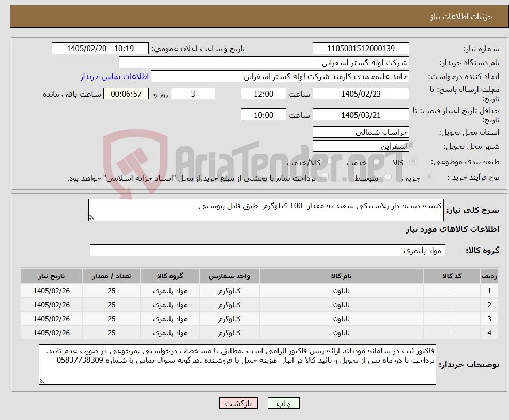The width and height of the screenshot is (509, 420).
Task: Select the متوسط purchase type radio
Action: (x=388, y=177)
